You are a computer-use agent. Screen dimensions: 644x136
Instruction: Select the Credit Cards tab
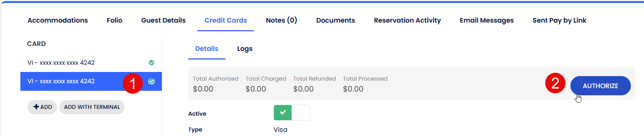(226, 20)
